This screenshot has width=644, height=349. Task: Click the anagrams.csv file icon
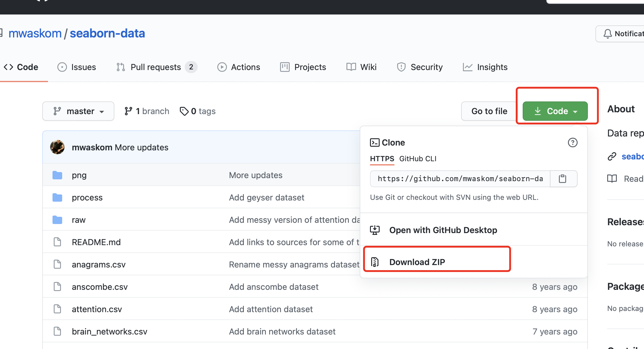[57, 264]
